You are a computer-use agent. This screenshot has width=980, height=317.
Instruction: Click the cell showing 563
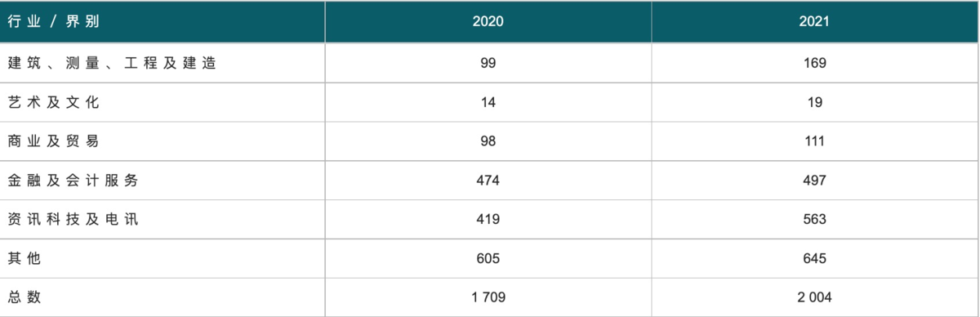pos(814,220)
